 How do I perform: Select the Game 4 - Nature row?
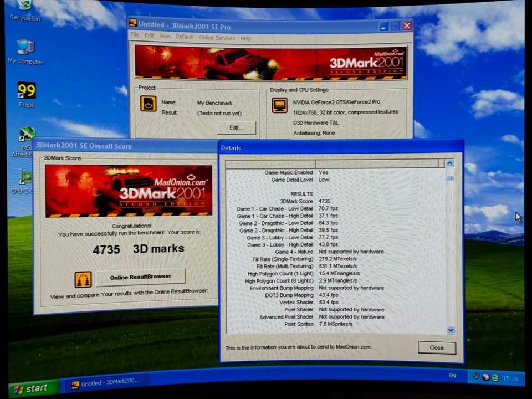(x=336, y=252)
